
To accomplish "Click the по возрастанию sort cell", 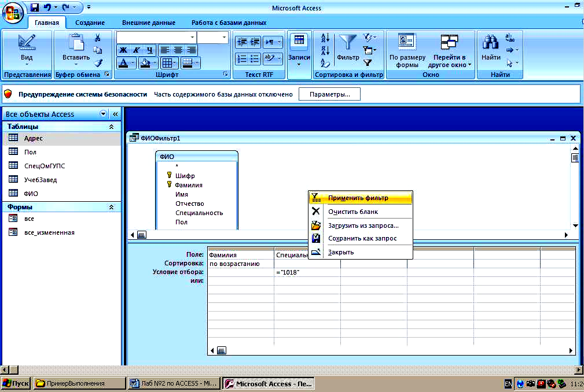I will (241, 264).
